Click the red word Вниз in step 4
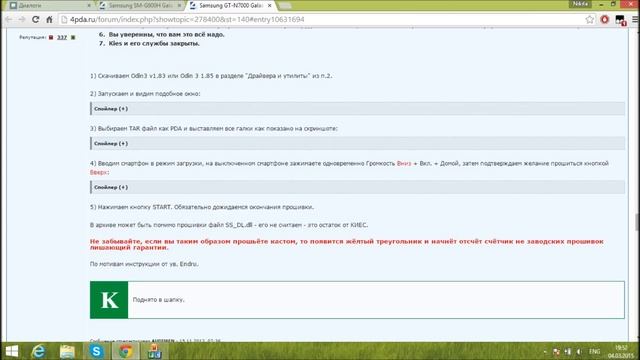The image size is (640, 360). 404,163
